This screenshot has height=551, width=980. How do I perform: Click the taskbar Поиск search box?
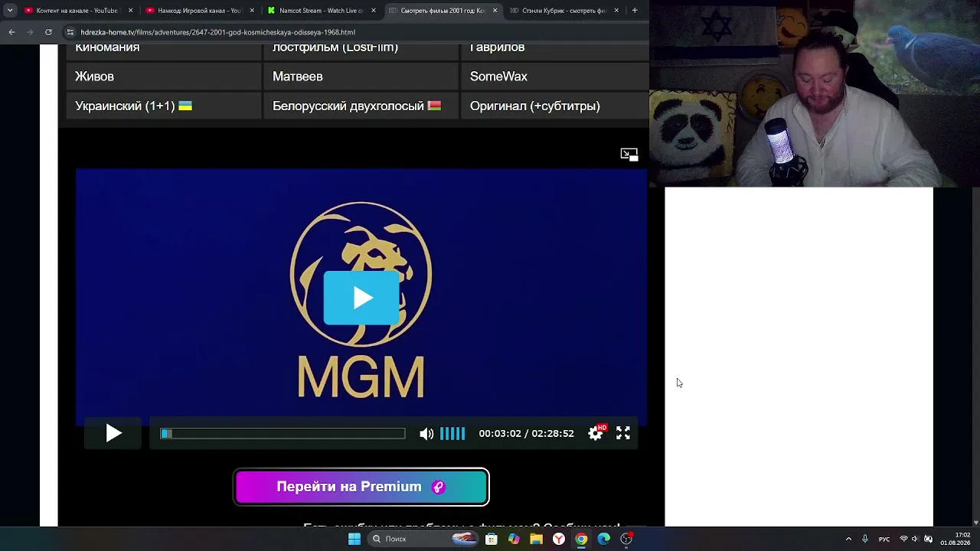click(422, 539)
